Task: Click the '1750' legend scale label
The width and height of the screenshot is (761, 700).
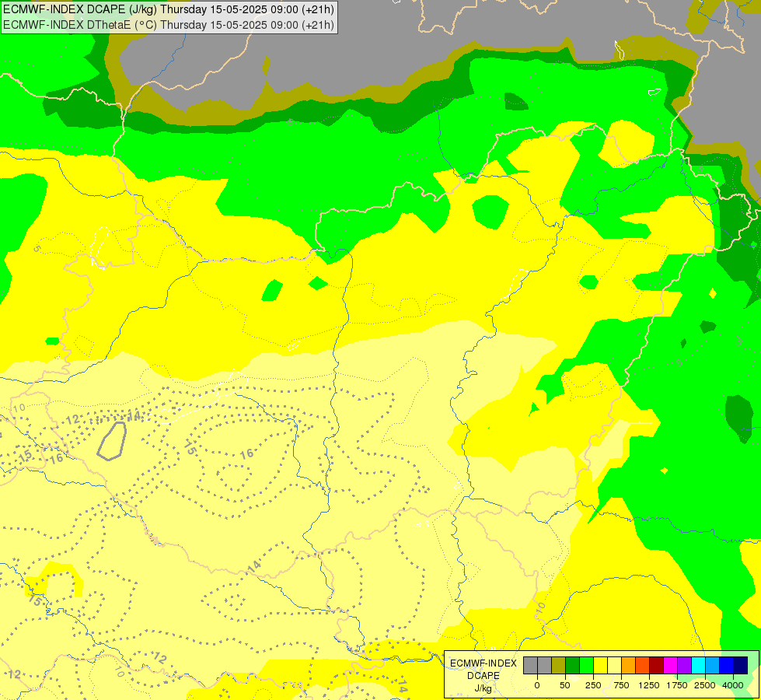Action: [677, 685]
